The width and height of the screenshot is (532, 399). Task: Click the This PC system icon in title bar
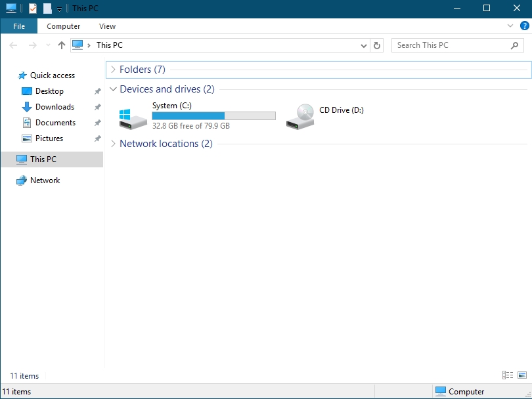point(11,8)
